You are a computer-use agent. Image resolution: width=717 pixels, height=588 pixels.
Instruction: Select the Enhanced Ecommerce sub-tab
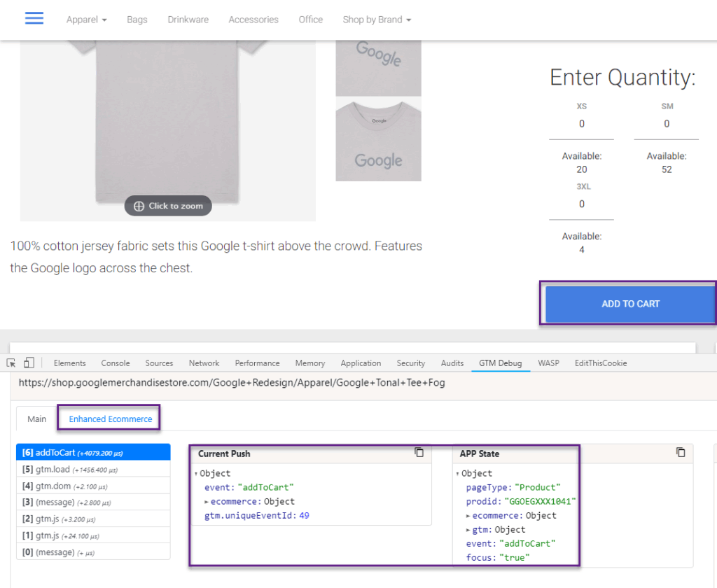(110, 419)
